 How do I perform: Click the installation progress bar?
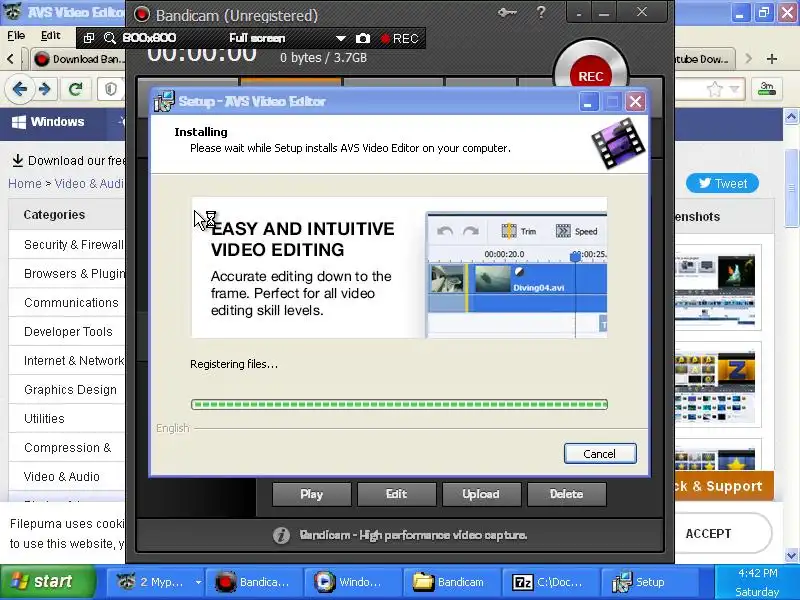click(x=399, y=405)
